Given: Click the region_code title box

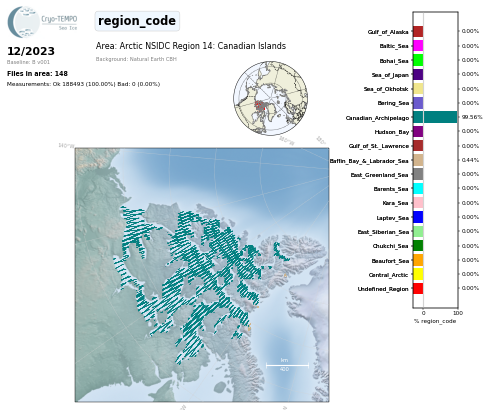Looking at the screenshot, I should pyautogui.click(x=137, y=21).
